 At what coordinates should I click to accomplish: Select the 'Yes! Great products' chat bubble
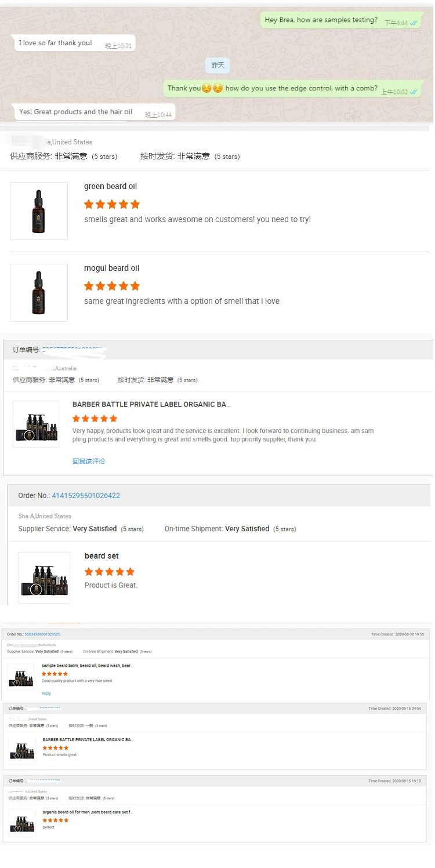click(75, 112)
